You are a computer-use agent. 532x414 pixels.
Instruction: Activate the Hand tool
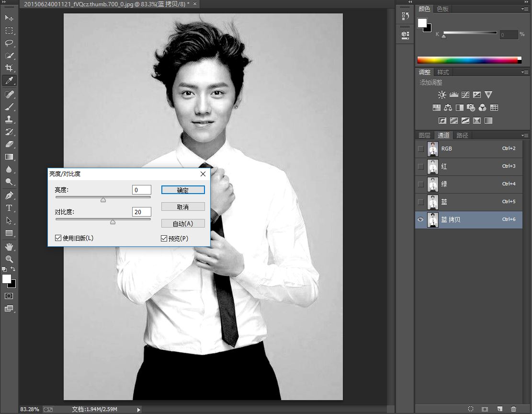(x=9, y=246)
